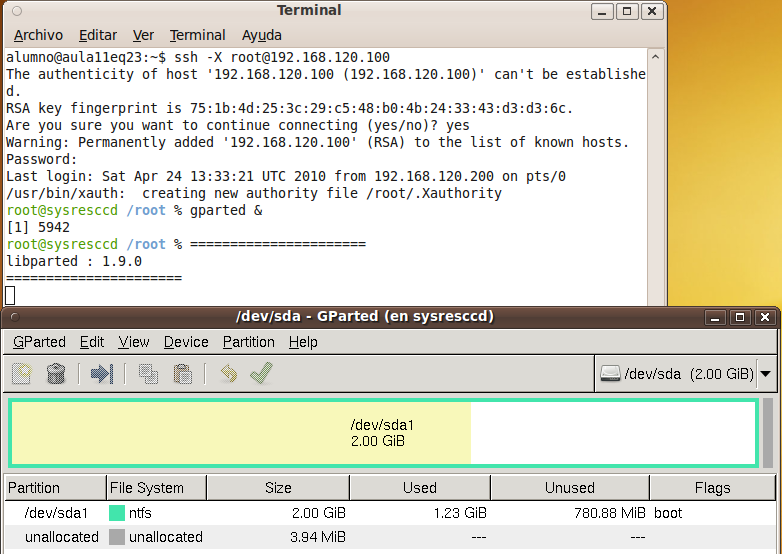The width and height of the screenshot is (782, 554).
Task: Open the Device menu in GParted
Action: pos(186,342)
